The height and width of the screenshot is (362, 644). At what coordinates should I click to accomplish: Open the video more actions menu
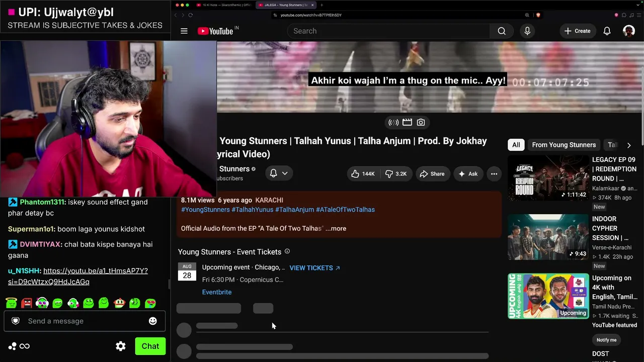click(x=494, y=174)
